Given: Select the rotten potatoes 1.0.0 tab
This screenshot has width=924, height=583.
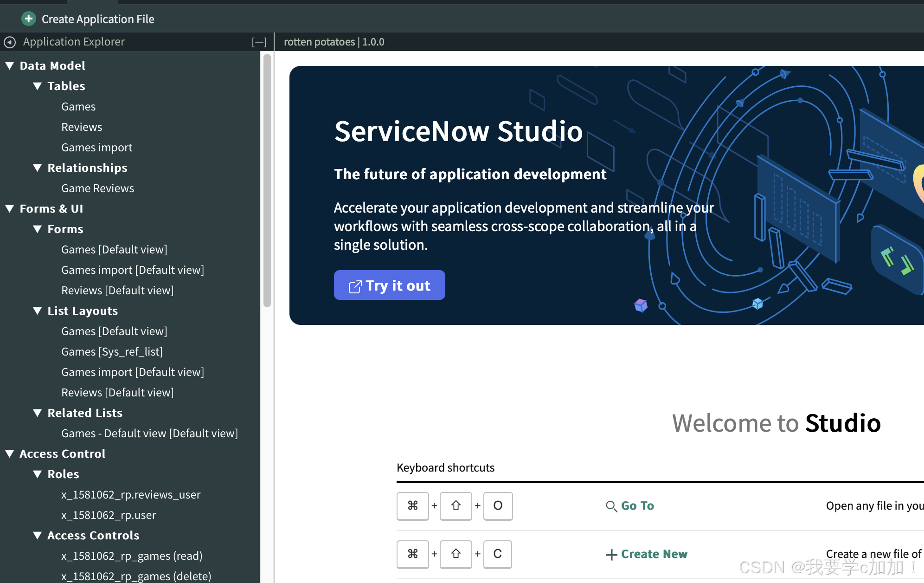Looking at the screenshot, I should [x=334, y=42].
